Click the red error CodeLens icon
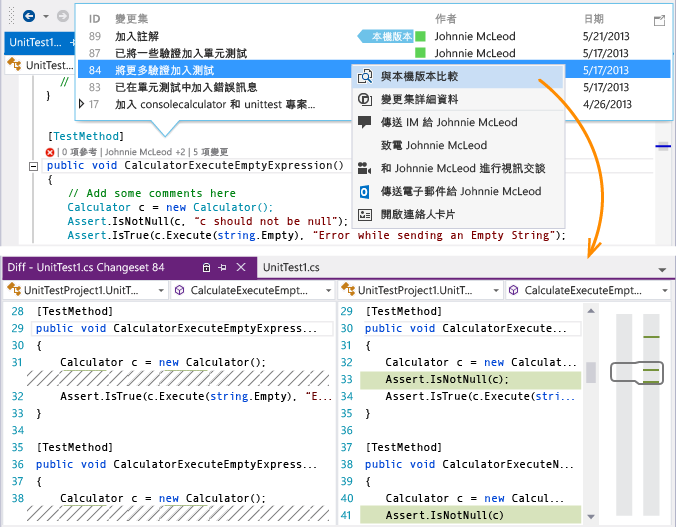This screenshot has width=677, height=527. (x=50, y=152)
